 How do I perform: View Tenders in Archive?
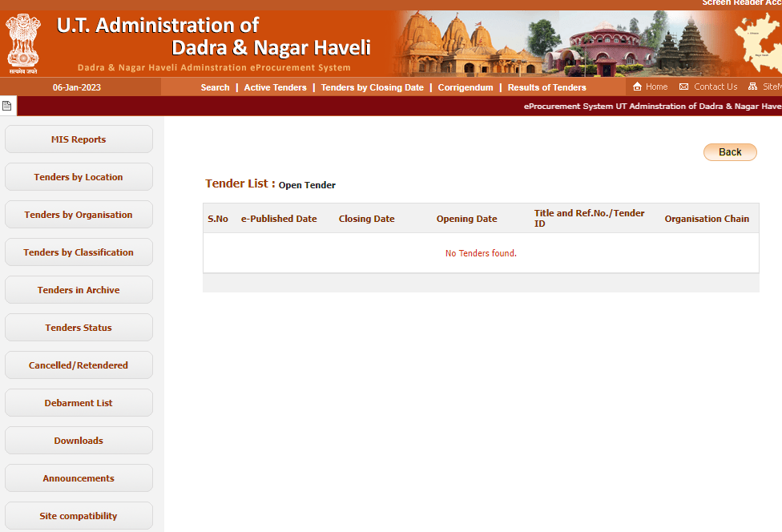pos(79,290)
